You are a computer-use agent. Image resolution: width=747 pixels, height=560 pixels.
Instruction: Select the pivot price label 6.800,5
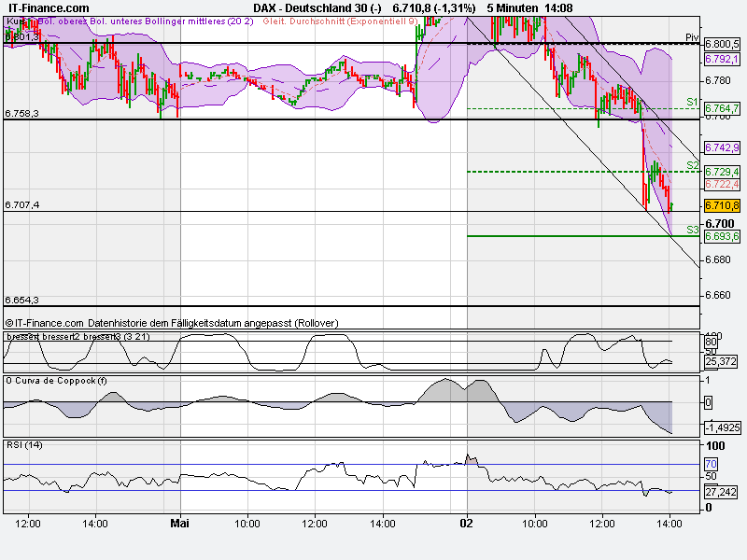(x=722, y=44)
